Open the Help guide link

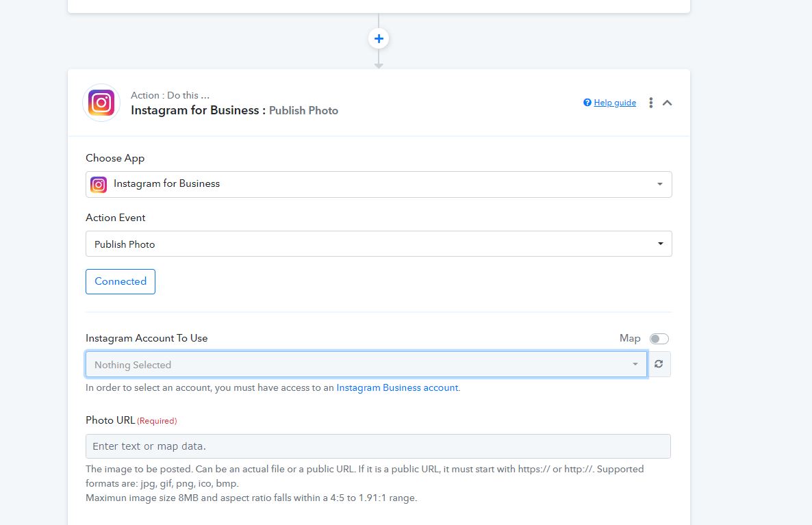(x=615, y=103)
